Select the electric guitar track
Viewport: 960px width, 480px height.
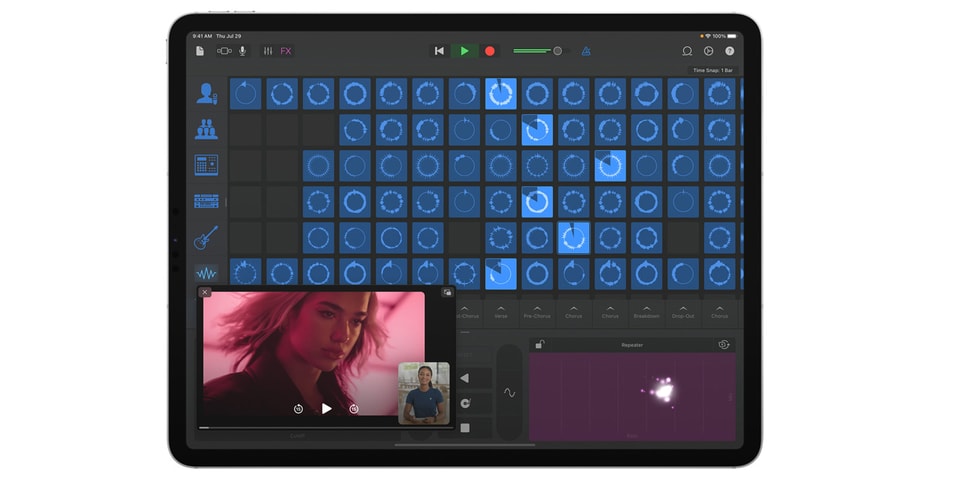coord(206,238)
